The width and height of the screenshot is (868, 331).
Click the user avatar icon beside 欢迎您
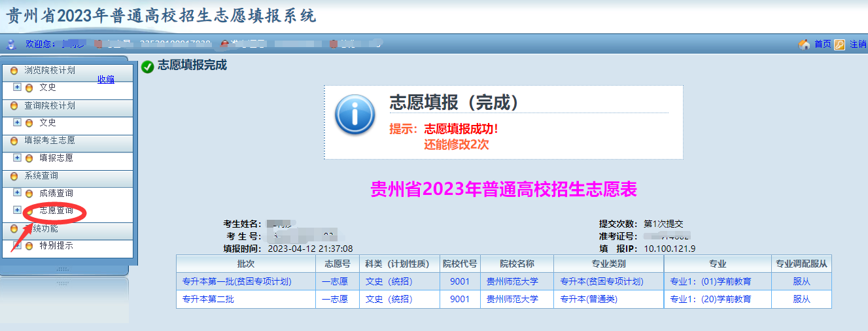tap(10, 44)
